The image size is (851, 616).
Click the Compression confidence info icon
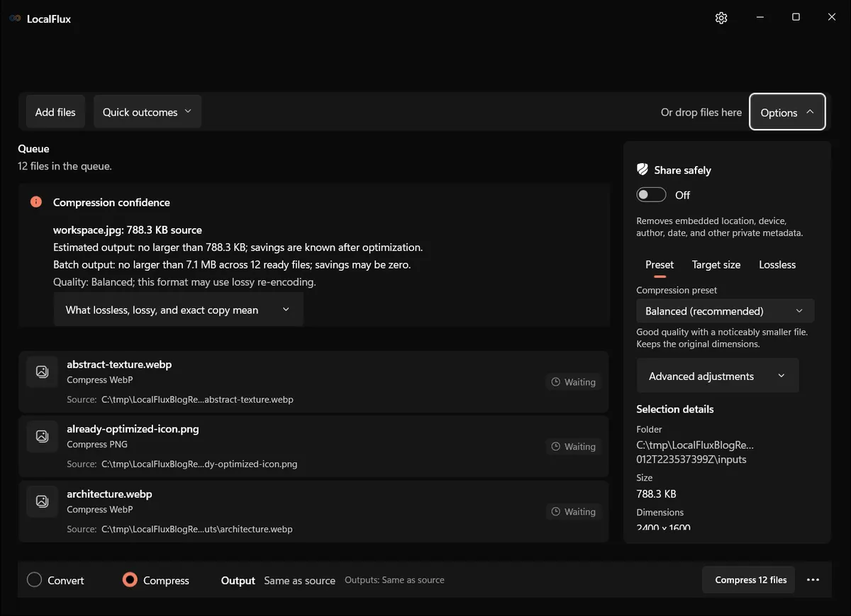(36, 202)
